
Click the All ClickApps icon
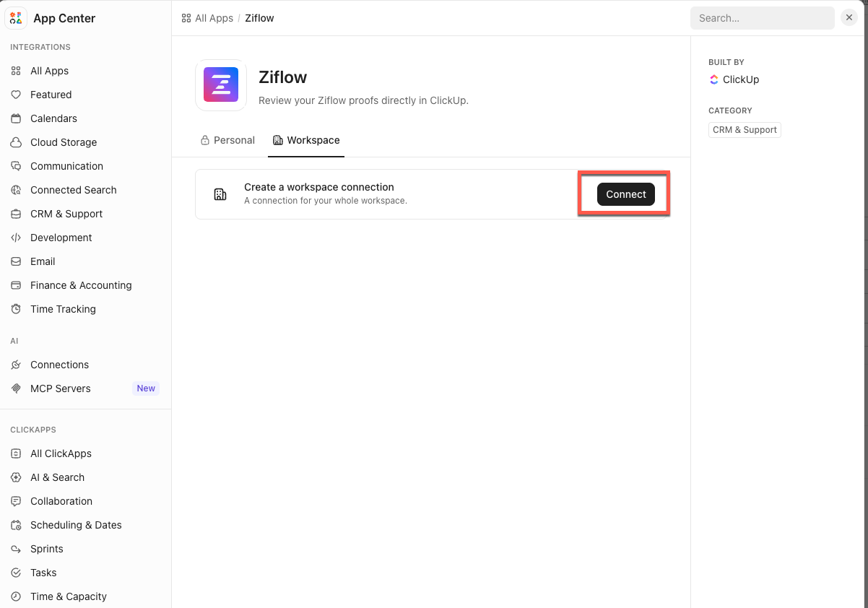[x=16, y=453]
